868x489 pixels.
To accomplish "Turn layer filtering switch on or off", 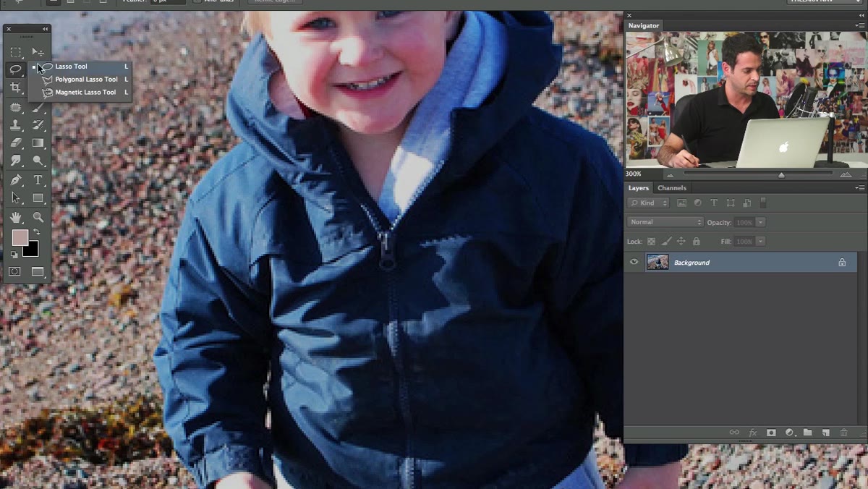I will pyautogui.click(x=763, y=203).
